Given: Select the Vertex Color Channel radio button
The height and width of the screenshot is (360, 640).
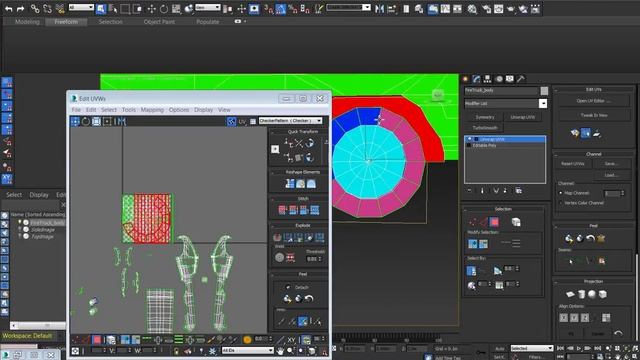Looking at the screenshot, I should click(561, 203).
